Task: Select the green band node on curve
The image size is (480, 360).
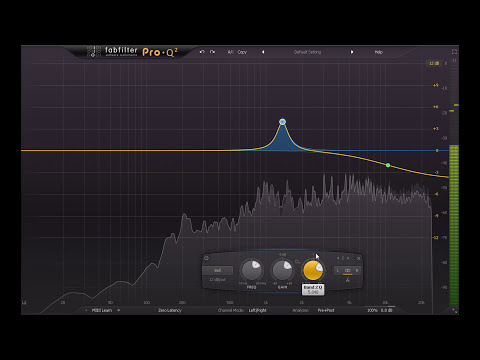Action: point(388,165)
